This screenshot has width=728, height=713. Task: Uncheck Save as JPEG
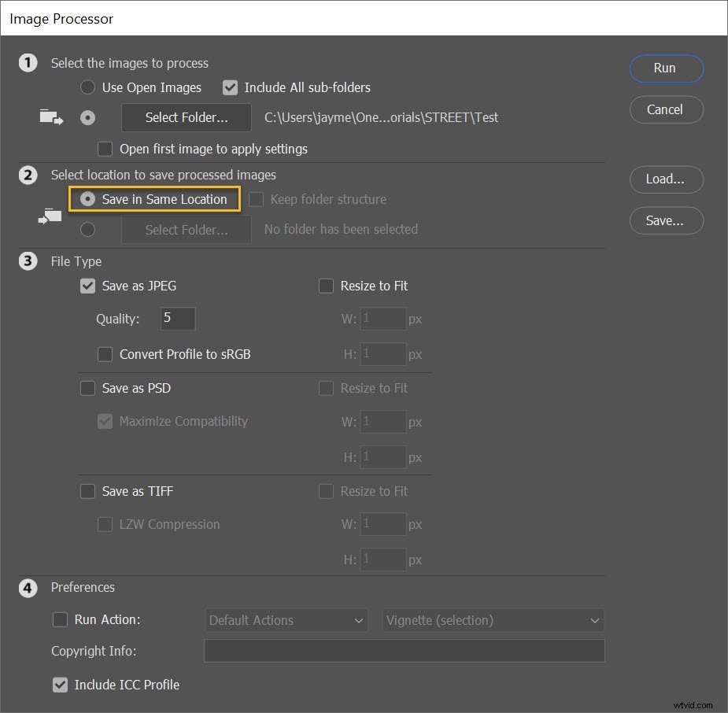pyautogui.click(x=87, y=286)
